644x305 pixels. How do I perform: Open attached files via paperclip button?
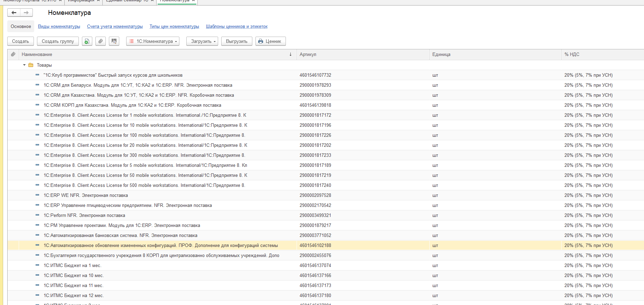pyautogui.click(x=101, y=41)
